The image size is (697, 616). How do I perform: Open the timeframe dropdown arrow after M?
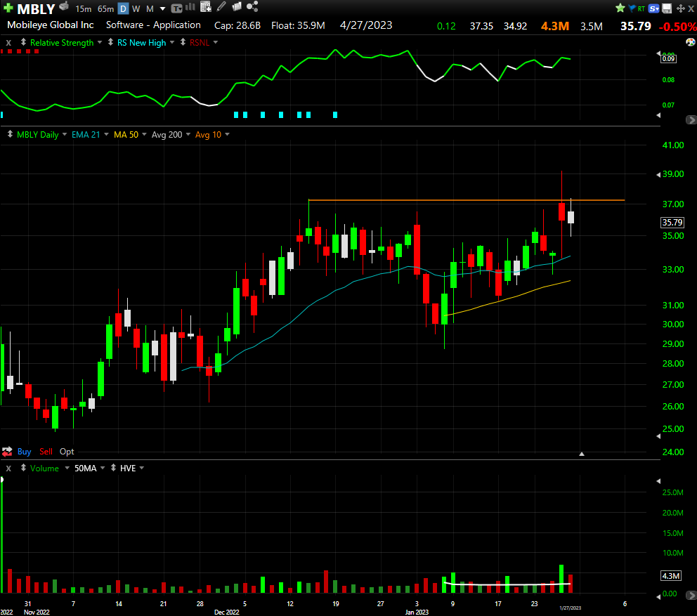tap(163, 9)
